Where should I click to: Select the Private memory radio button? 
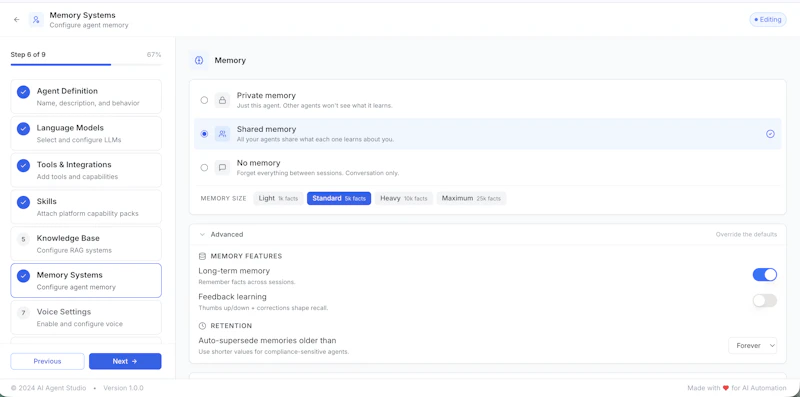pos(204,100)
